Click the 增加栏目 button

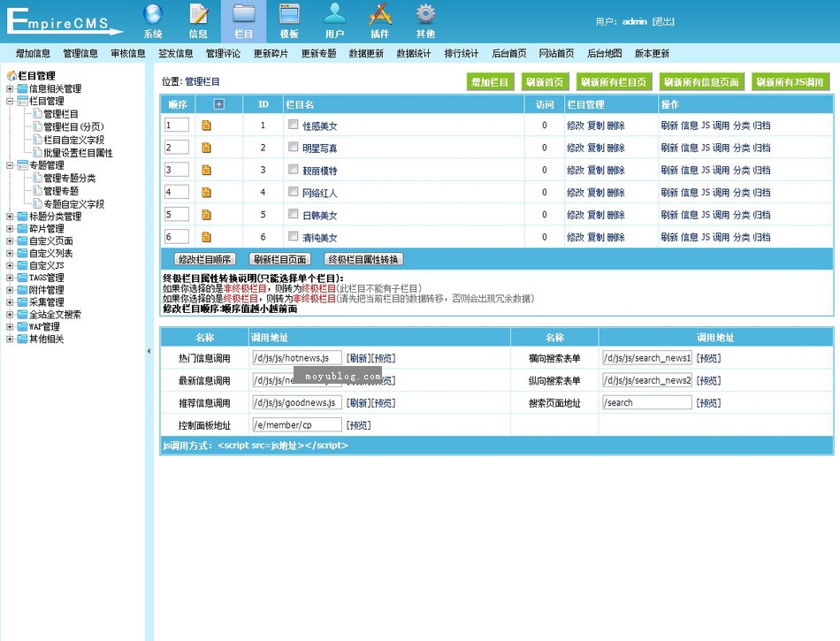point(490,82)
